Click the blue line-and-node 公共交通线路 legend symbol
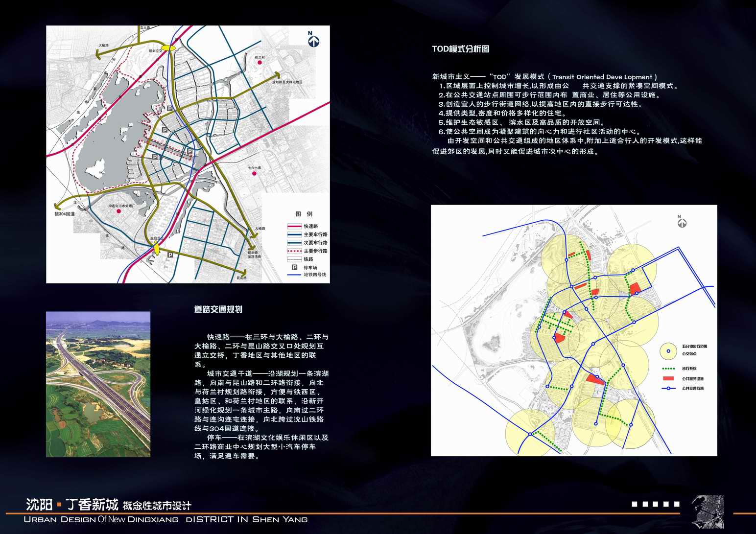The height and width of the screenshot is (534, 756). click(x=668, y=388)
